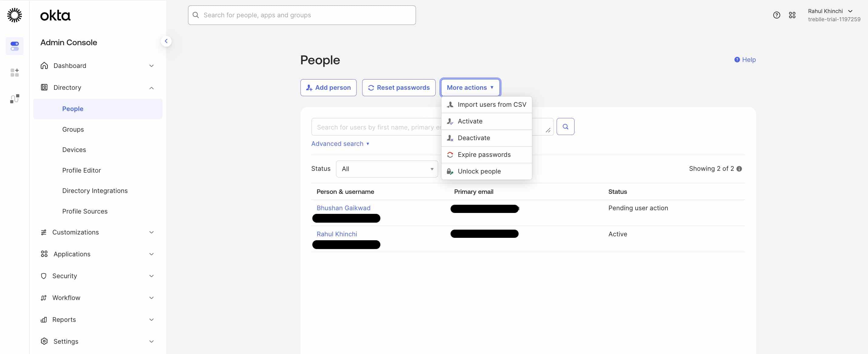Select Unlock people menu entry

point(479,171)
